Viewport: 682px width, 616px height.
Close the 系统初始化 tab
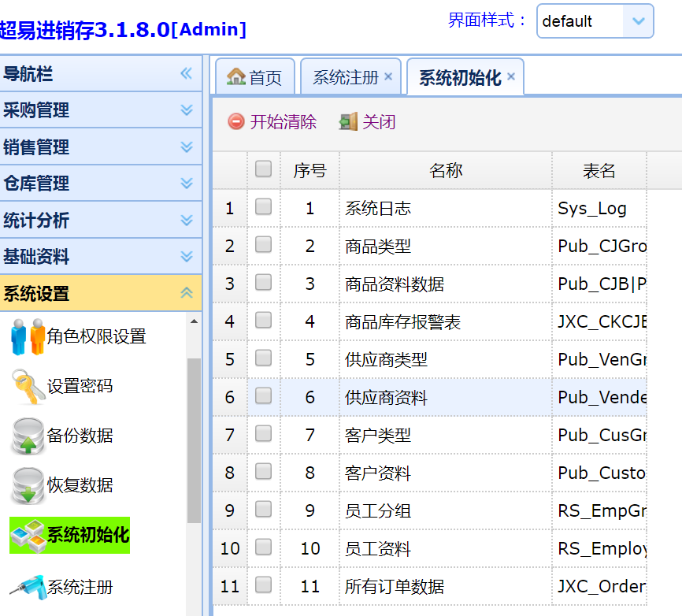(x=511, y=76)
